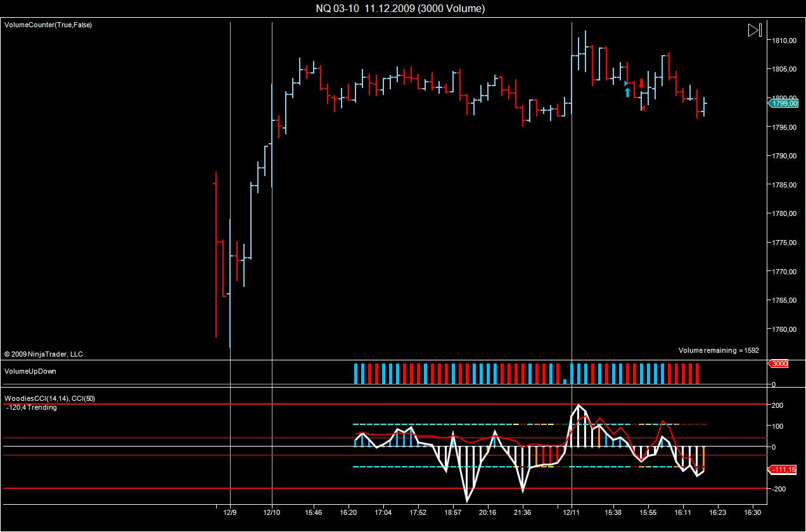
Task: Click the 12/9 date on time axis
Action: point(230,512)
